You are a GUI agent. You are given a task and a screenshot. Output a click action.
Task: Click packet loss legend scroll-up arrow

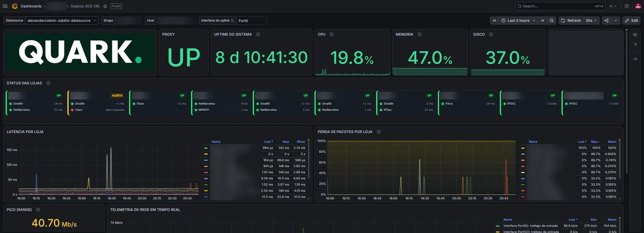point(619,140)
